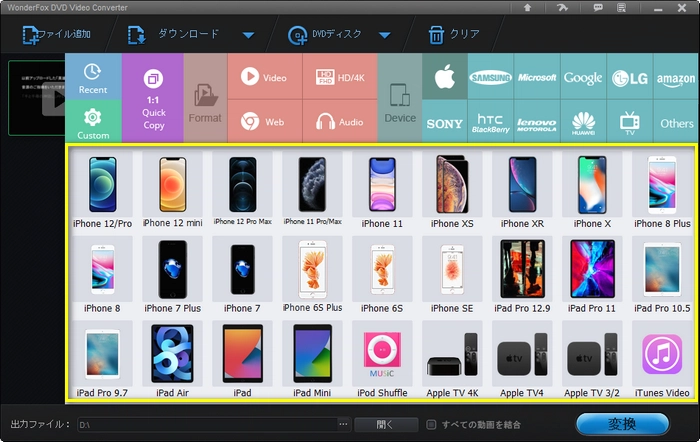Choose the Samsung device brand
The width and height of the screenshot is (700, 442).
tap(491, 77)
